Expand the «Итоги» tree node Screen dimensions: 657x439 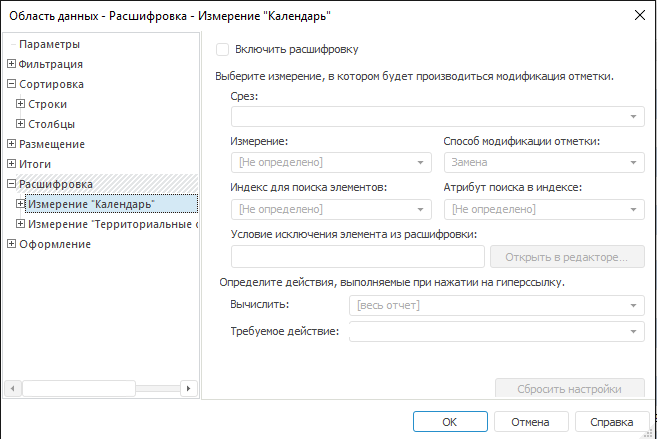(x=11, y=164)
